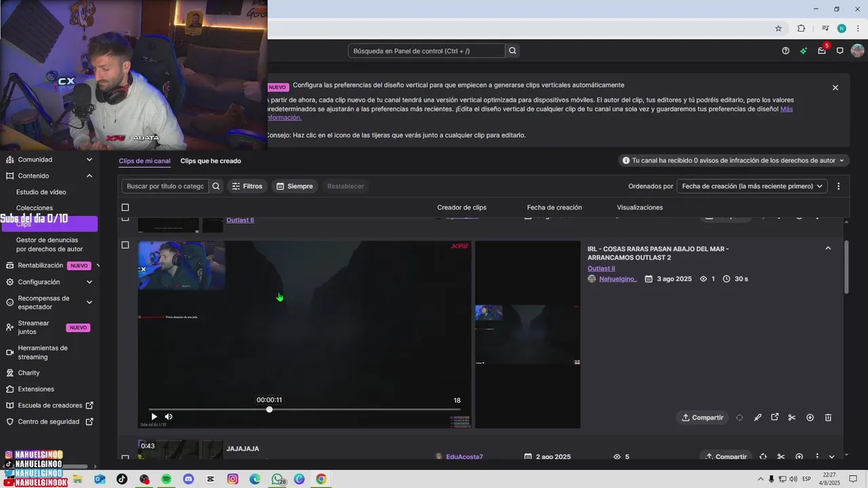Image resolution: width=868 pixels, height=488 pixels.
Task: Collapse the expanded IRL clip row
Action: [x=828, y=249]
